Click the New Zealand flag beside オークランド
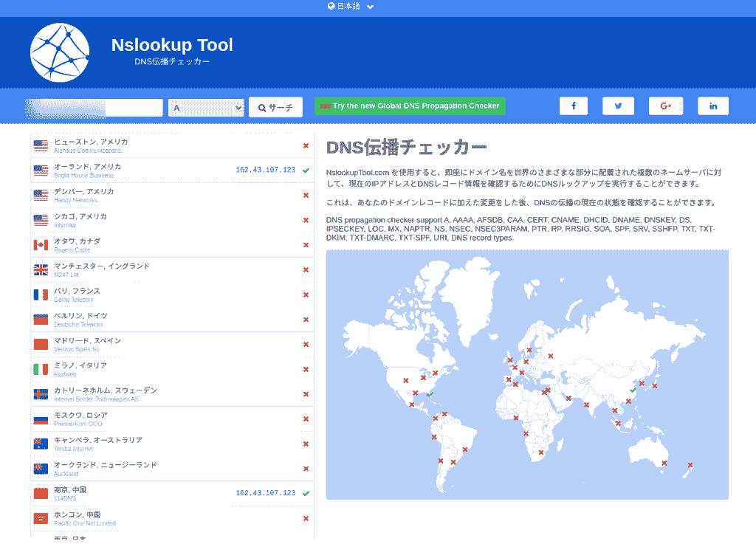Image resolution: width=756 pixels, height=558 pixels. click(41, 469)
